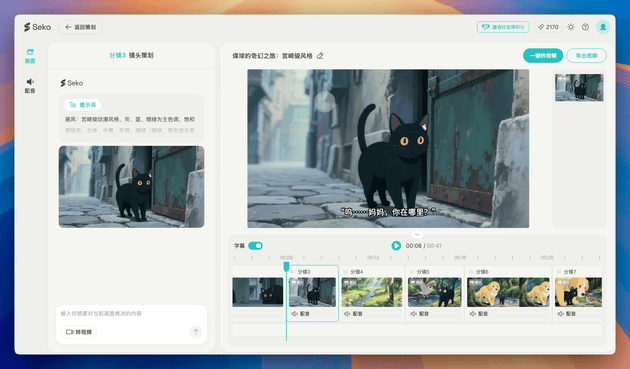Click the send arrow icon in prompt box
630x369 pixels.
pos(196,332)
